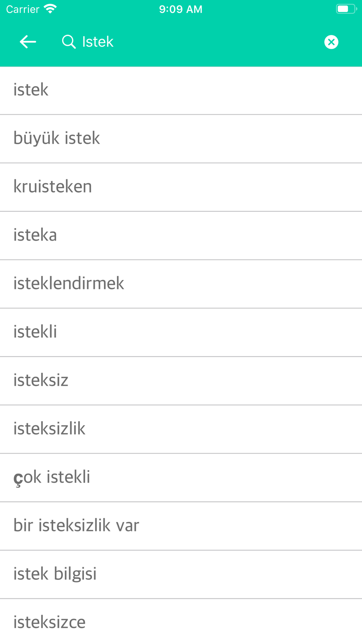The width and height of the screenshot is (362, 644).
Task: Tap the magnifier search icon
Action: pos(68,42)
